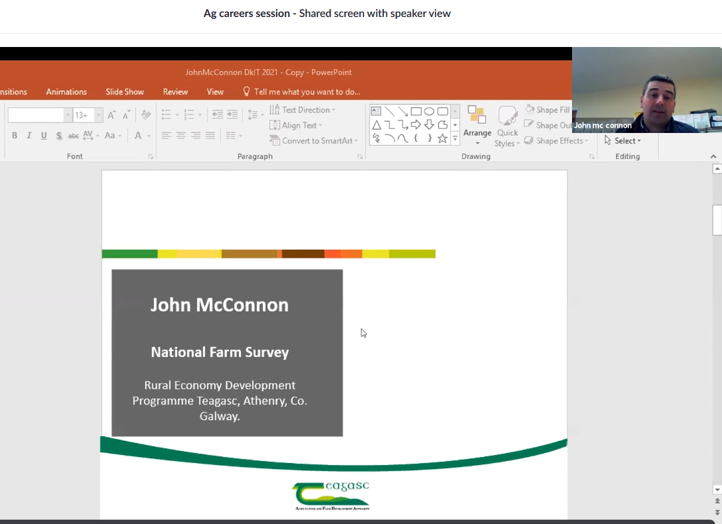The image size is (722, 524).
Task: Open Paragraph dialog launcher
Action: [360, 157]
